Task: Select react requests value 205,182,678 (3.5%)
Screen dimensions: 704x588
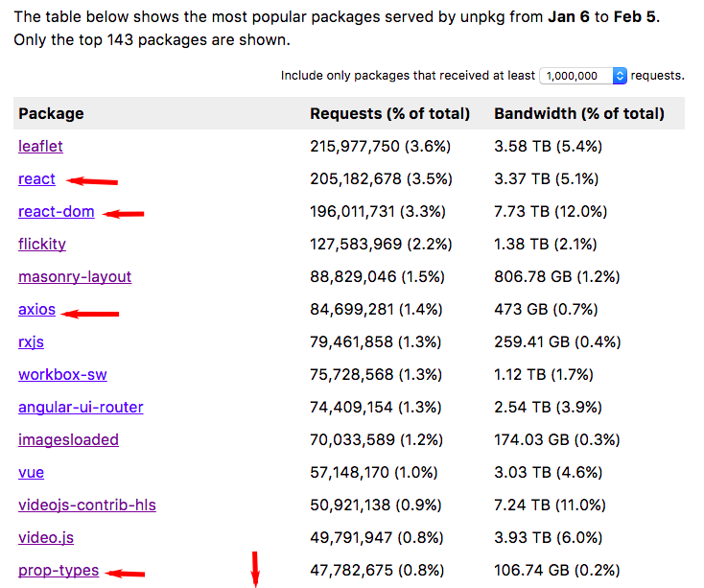Action: coord(381,179)
